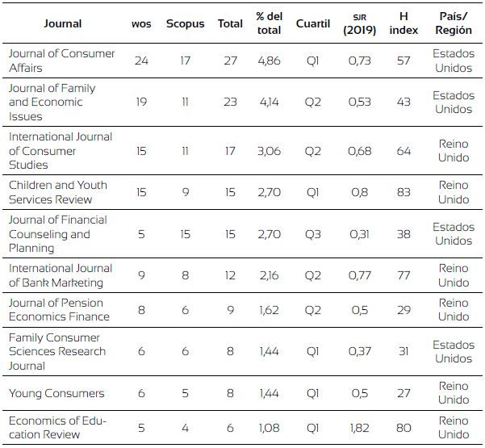The width and height of the screenshot is (485, 448).
Task: Click the Q3 quartile cell
Action: tap(313, 234)
